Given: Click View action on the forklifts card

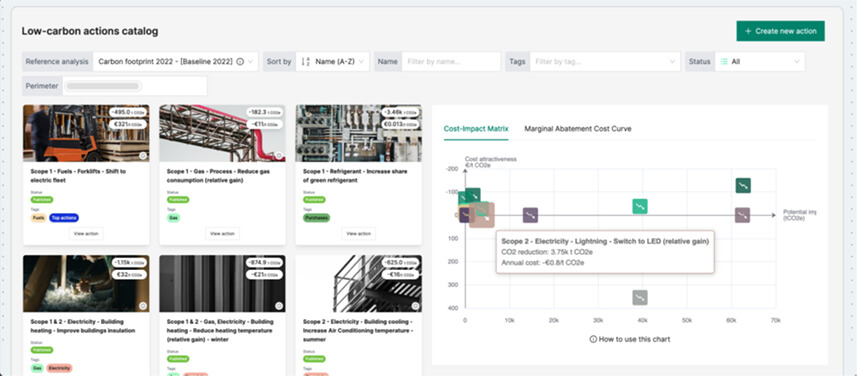Looking at the screenshot, I should pos(86,233).
